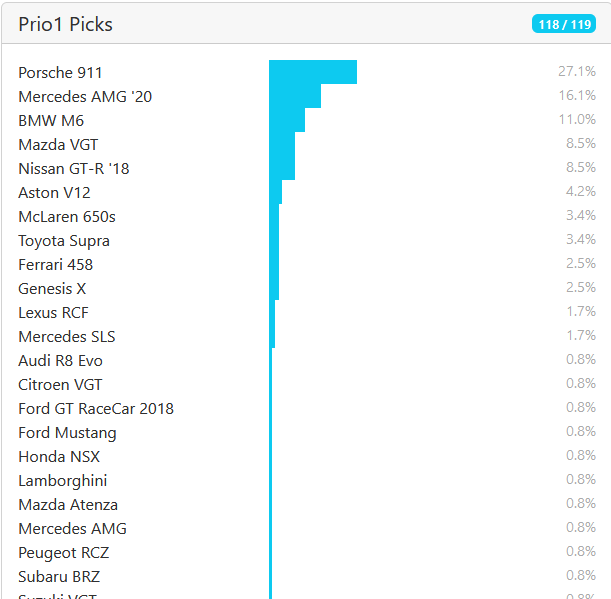Click the Aston V12 label
This screenshot has height=599, width=611.
click(54, 193)
